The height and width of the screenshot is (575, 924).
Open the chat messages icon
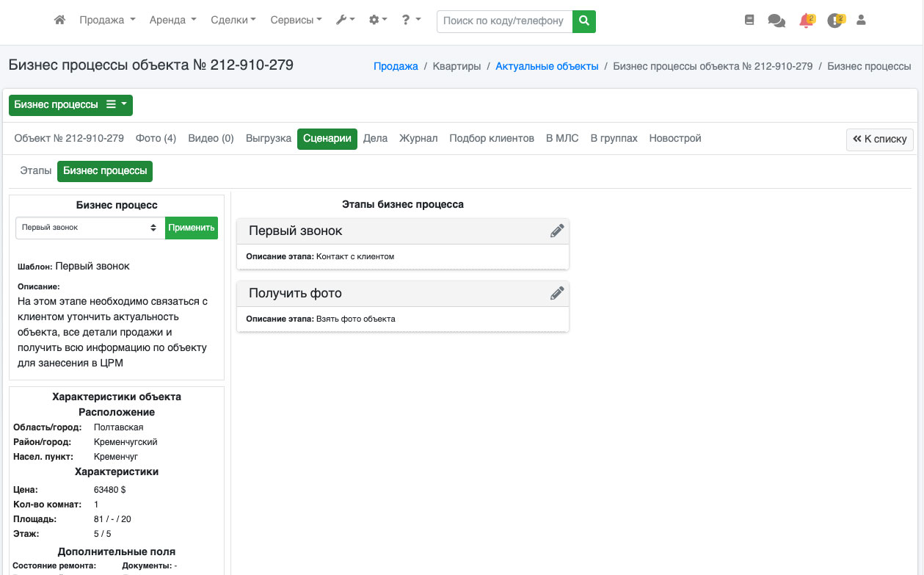tap(776, 21)
